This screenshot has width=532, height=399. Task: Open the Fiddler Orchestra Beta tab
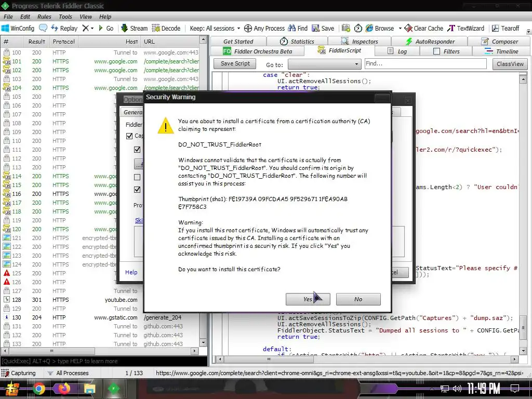pos(257,51)
